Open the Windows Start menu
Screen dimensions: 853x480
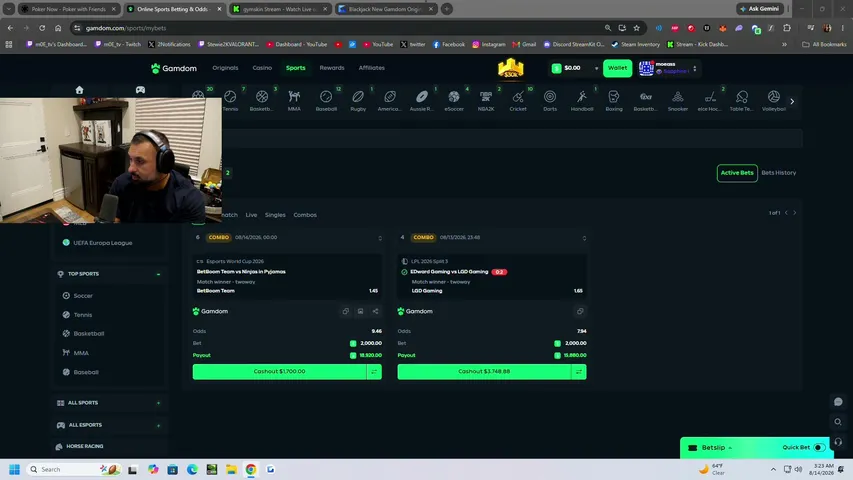tap(15, 469)
